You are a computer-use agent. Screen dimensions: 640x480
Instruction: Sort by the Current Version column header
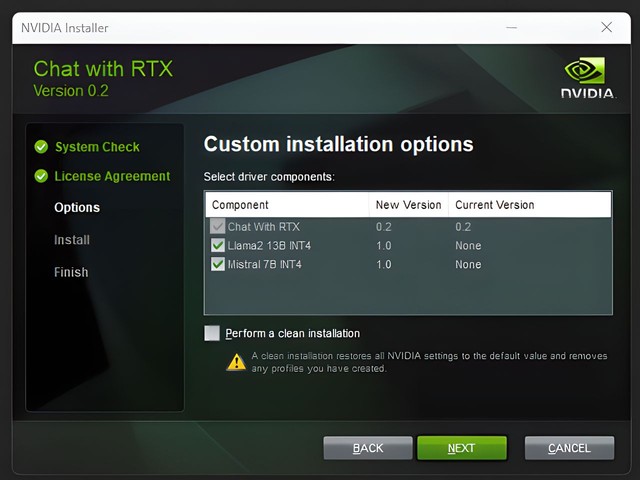(x=530, y=204)
